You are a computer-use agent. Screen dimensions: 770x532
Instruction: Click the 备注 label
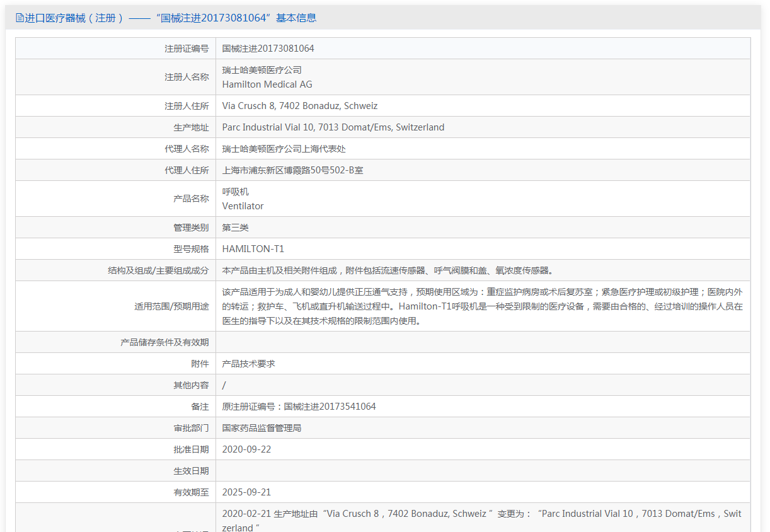[200, 407]
